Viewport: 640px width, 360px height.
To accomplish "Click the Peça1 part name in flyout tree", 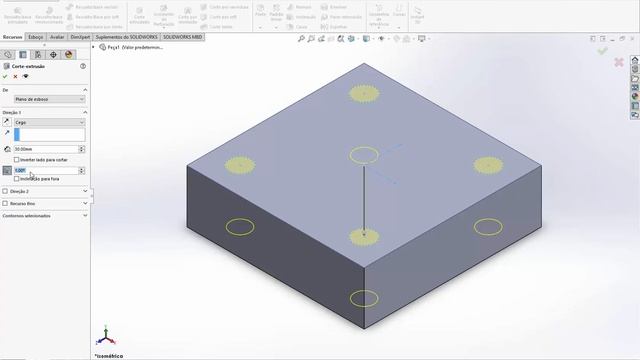I will (135, 47).
